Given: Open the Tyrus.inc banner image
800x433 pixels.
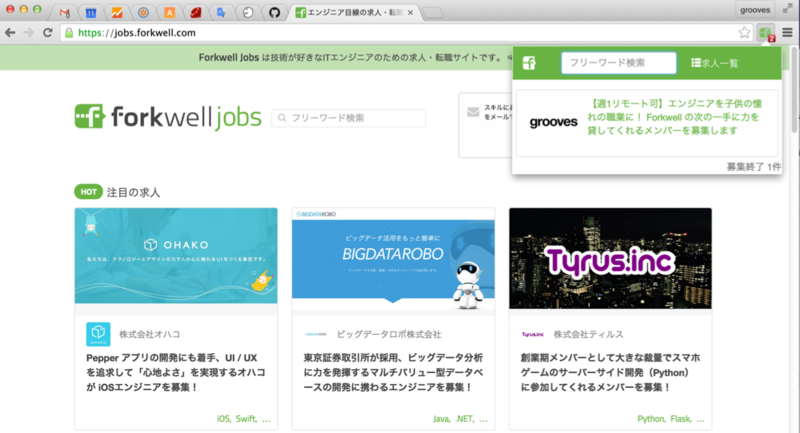Looking at the screenshot, I should pyautogui.click(x=610, y=258).
